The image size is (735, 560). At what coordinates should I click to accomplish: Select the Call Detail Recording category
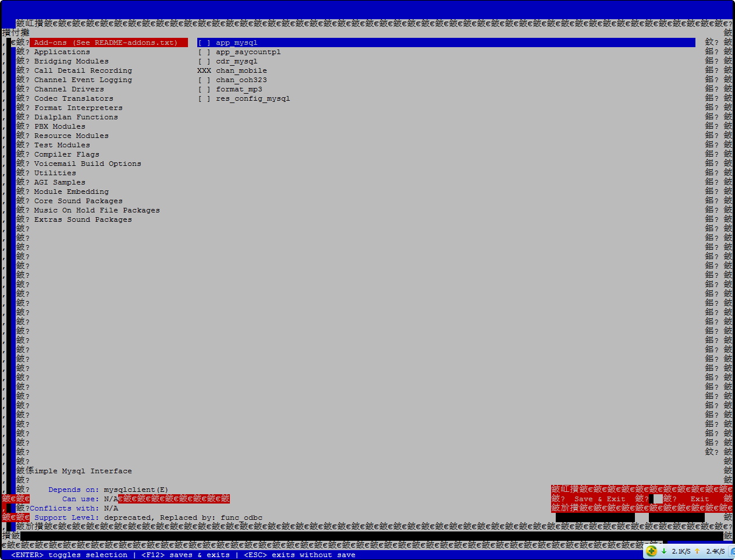click(83, 70)
